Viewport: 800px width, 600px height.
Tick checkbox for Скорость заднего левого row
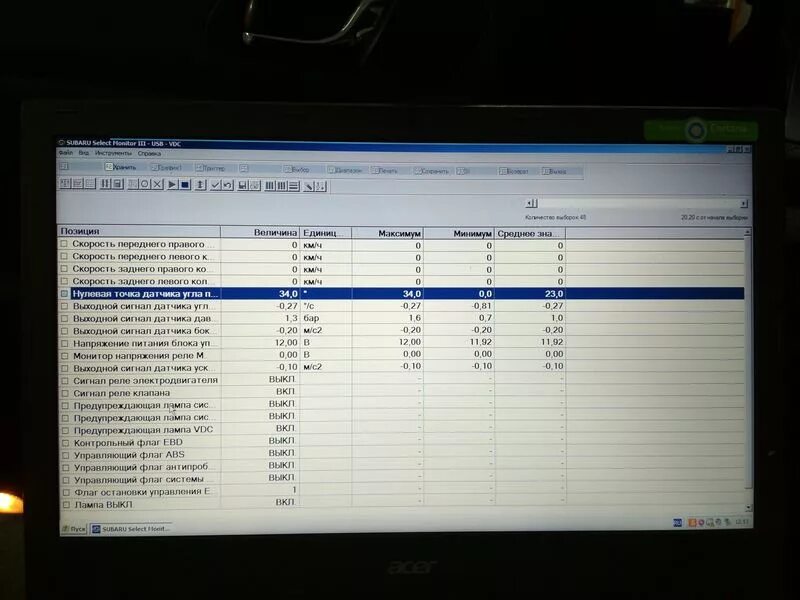[x=64, y=281]
